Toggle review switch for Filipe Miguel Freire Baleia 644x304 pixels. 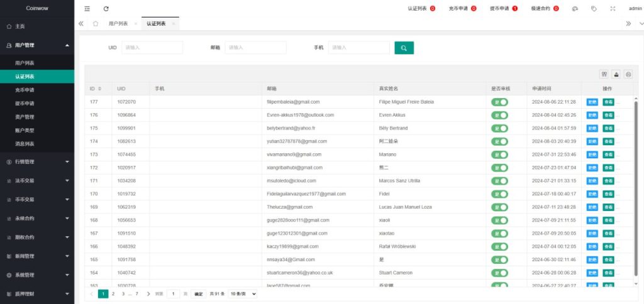point(499,102)
